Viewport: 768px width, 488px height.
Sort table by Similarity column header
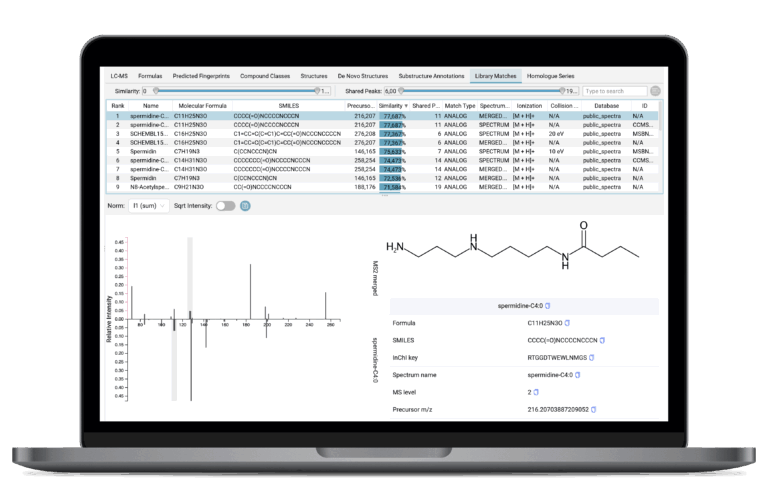[x=393, y=105]
